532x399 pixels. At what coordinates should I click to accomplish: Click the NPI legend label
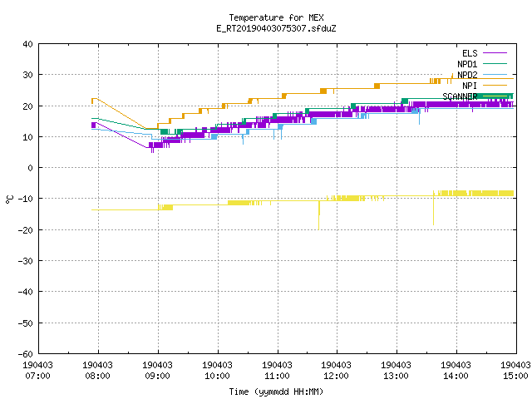pyautogui.click(x=470, y=86)
